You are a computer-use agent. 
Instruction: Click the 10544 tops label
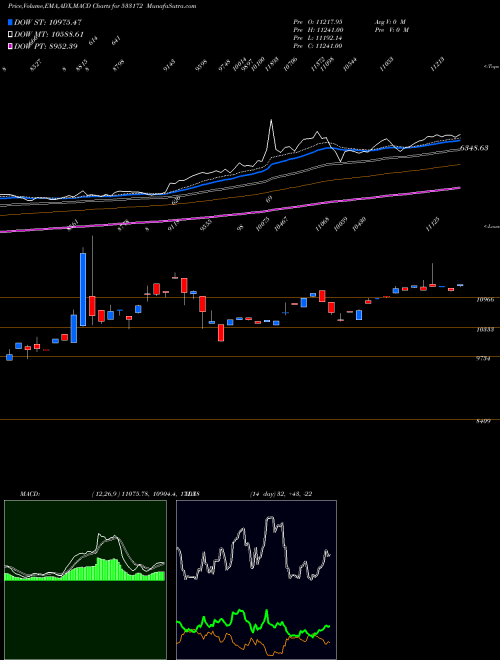click(x=349, y=64)
